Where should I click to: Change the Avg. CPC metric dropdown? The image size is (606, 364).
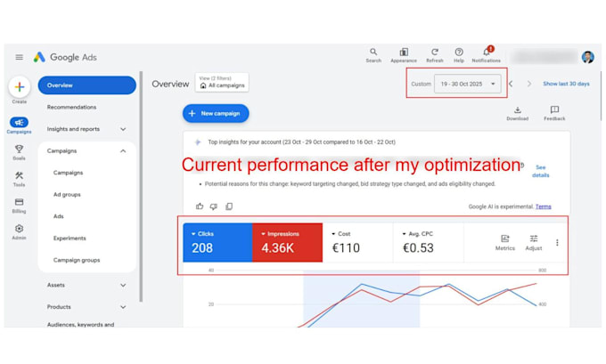417,234
